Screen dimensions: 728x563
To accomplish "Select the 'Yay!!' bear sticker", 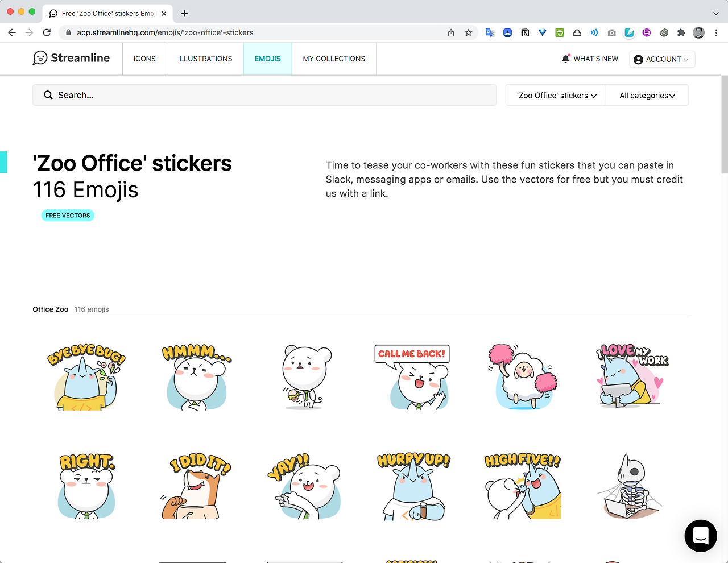I will [304, 486].
